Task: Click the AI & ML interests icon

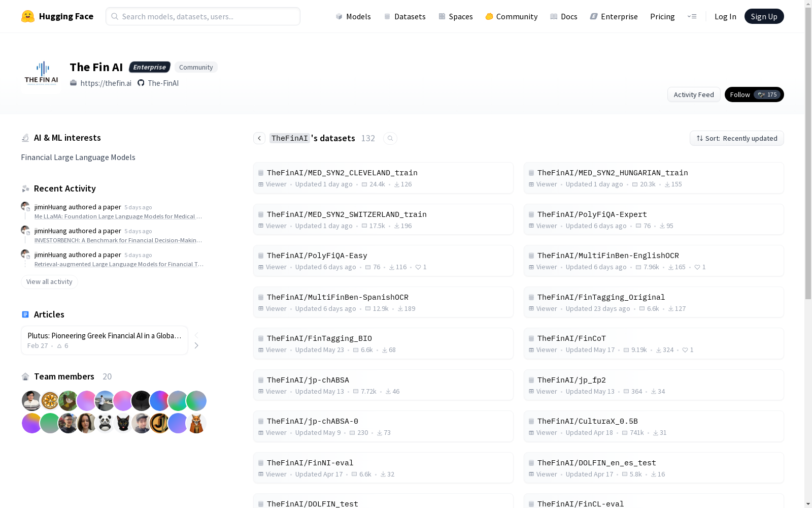Action: point(25,138)
